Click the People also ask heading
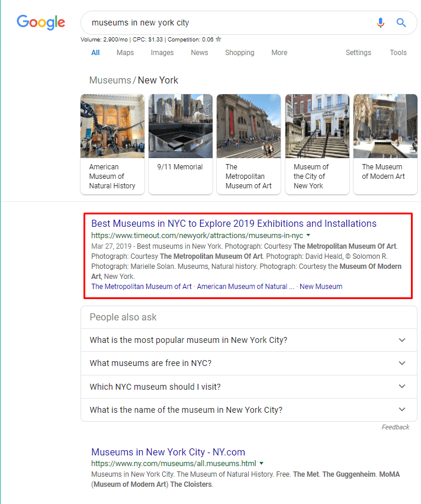The image size is (421, 504). coord(123,317)
